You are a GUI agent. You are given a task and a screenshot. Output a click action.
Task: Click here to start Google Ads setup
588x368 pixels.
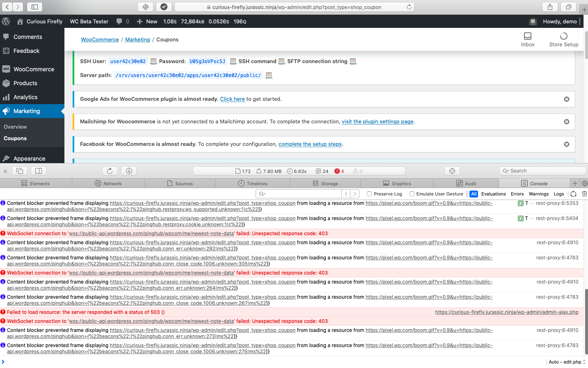(x=232, y=99)
